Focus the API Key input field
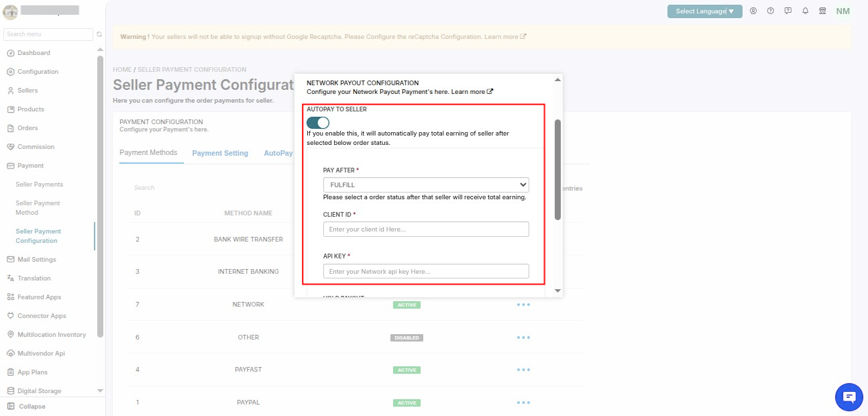 (x=426, y=271)
